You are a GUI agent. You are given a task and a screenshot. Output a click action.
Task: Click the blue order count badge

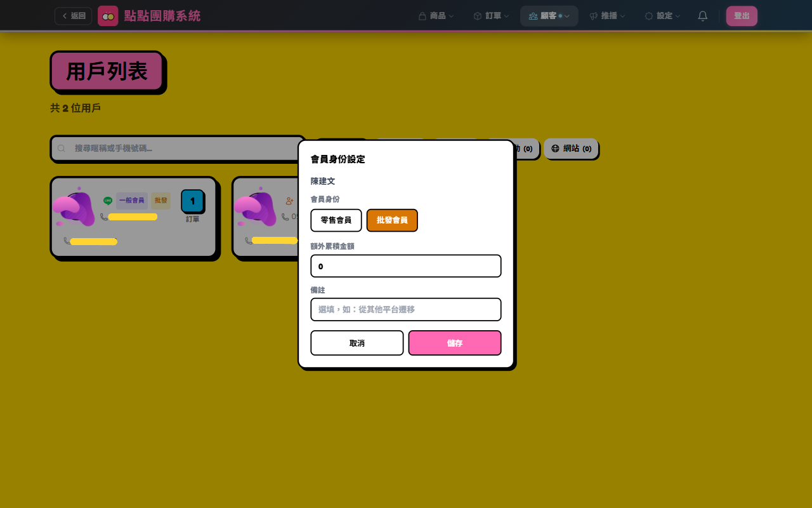[192, 201]
